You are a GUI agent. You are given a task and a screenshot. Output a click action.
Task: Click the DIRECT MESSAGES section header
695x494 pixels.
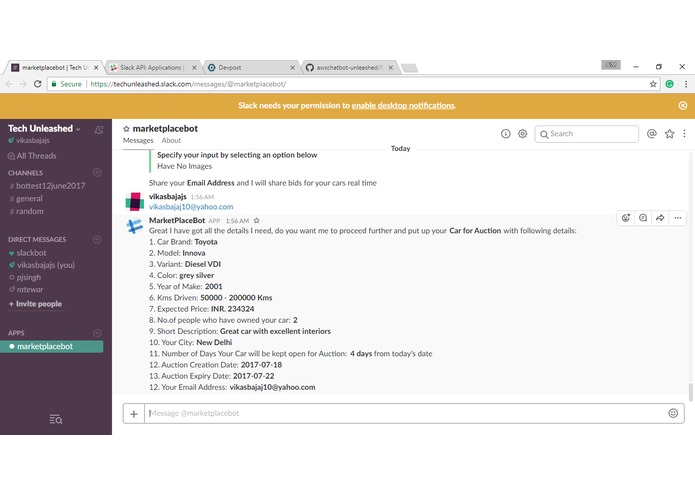pos(37,239)
